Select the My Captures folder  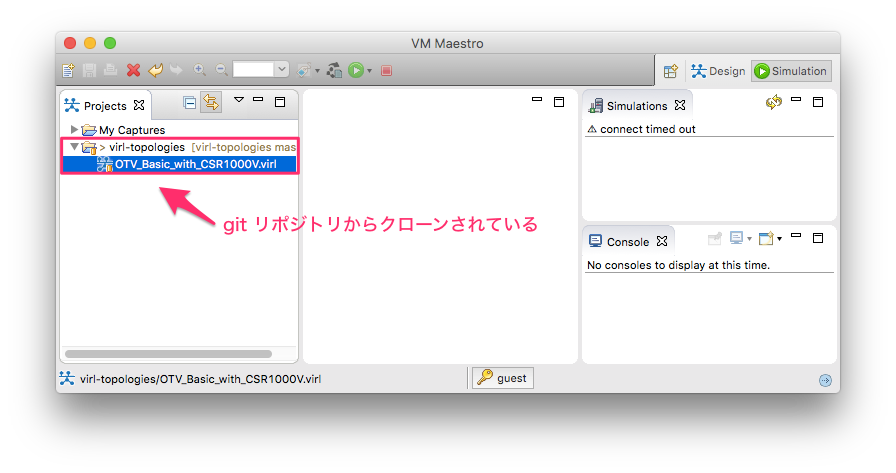tap(131, 130)
